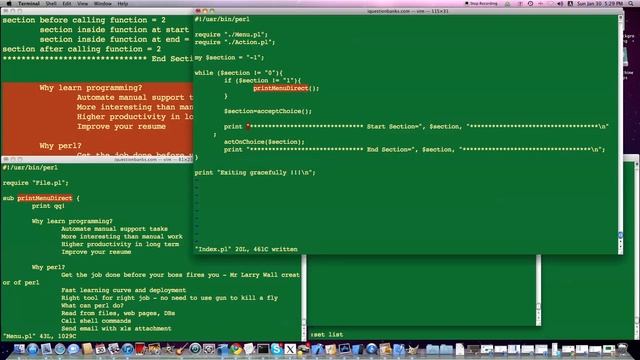The width and height of the screenshot is (640, 360).
Task: Open the Trash in the Dock
Action: pos(623,349)
